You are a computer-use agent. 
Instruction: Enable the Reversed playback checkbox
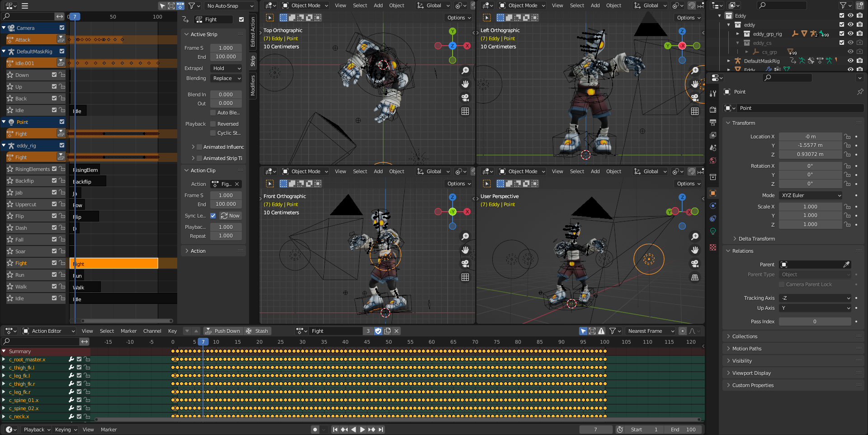pos(213,124)
